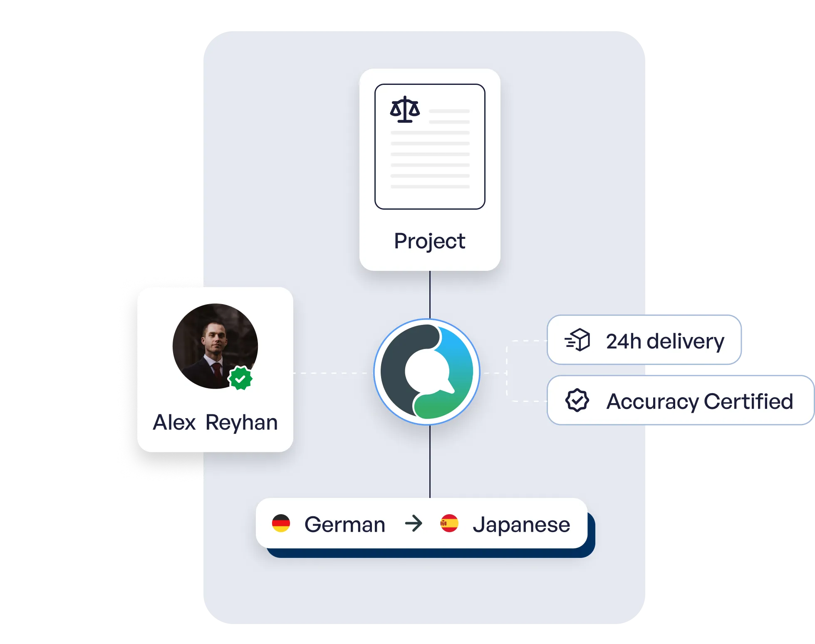
Task: Select the Accuracy Certified badge
Action: click(680, 401)
